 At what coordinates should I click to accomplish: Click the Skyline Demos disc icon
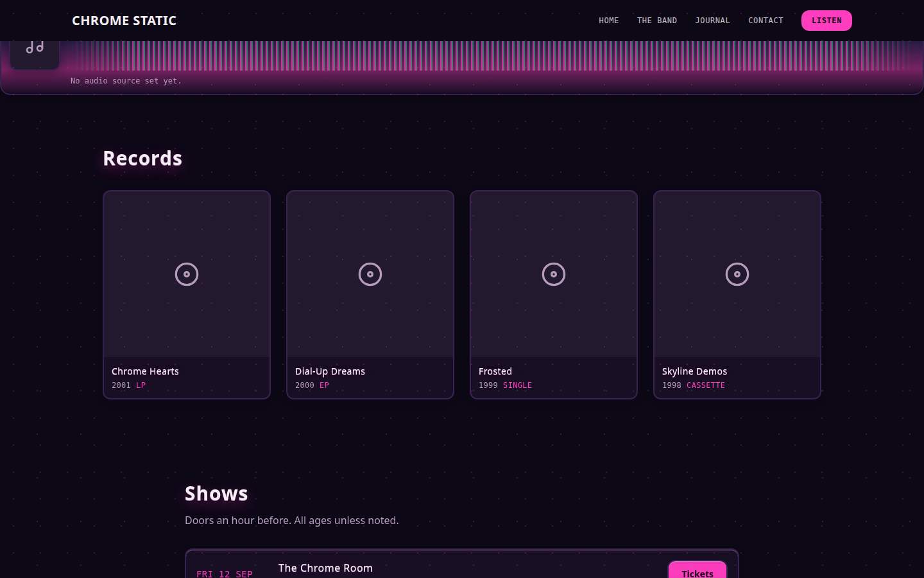(737, 274)
